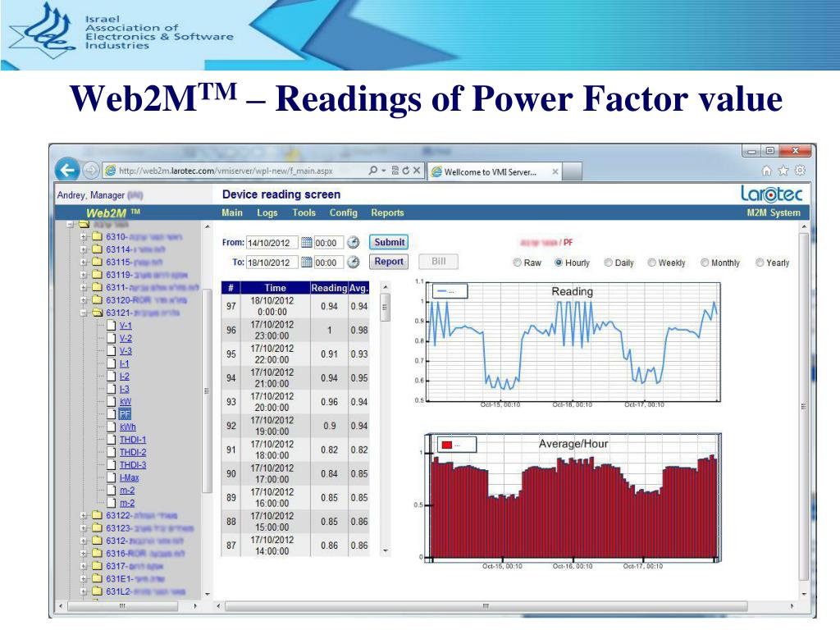Click the search magnifier in the address bar
The width and height of the screenshot is (840, 630).
click(373, 171)
